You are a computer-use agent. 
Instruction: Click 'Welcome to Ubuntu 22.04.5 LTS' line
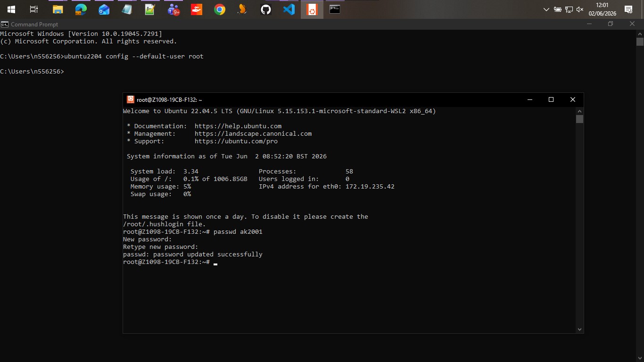tap(280, 111)
